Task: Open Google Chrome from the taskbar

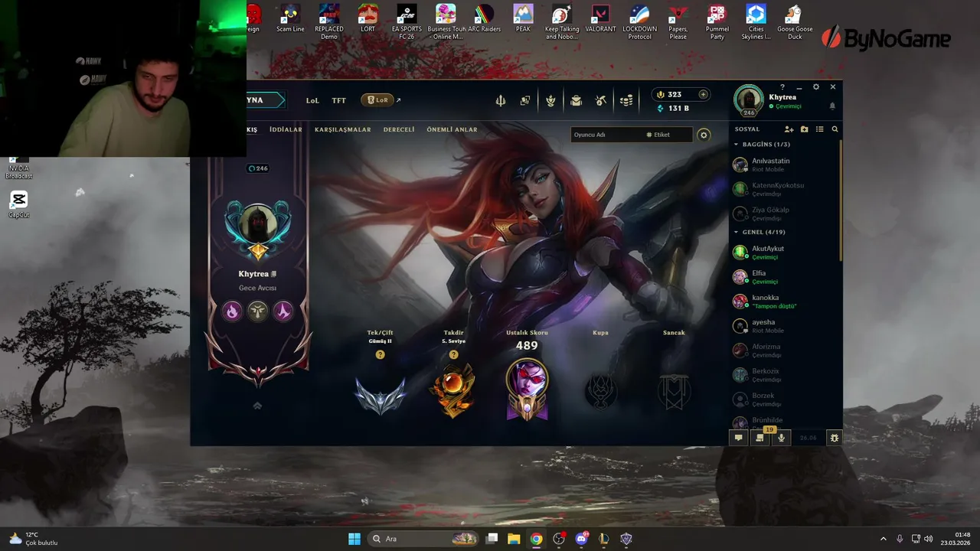Action: pos(536,539)
